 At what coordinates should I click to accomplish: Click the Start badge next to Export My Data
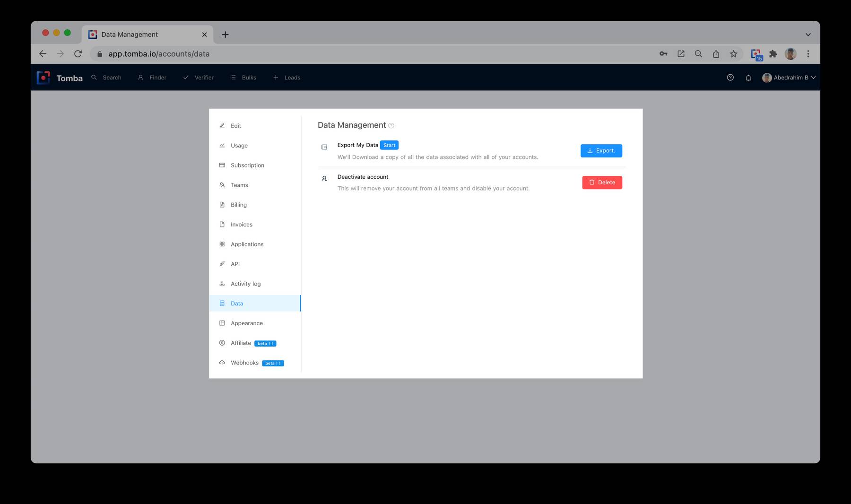[389, 145]
